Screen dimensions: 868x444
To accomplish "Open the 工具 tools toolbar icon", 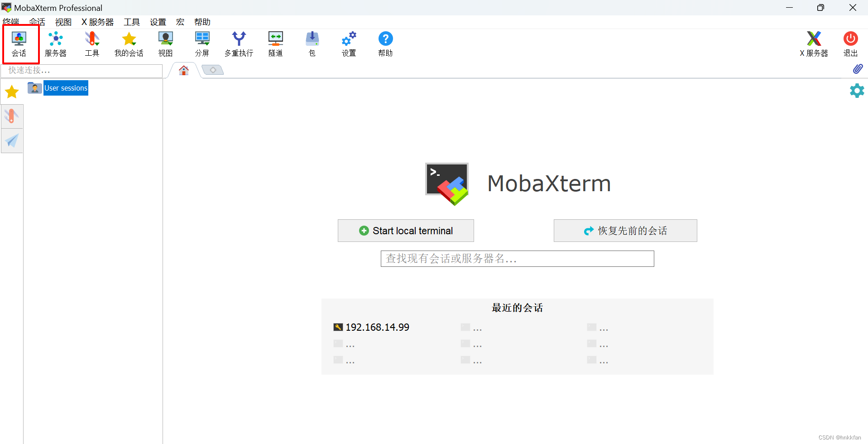I will click(x=92, y=44).
